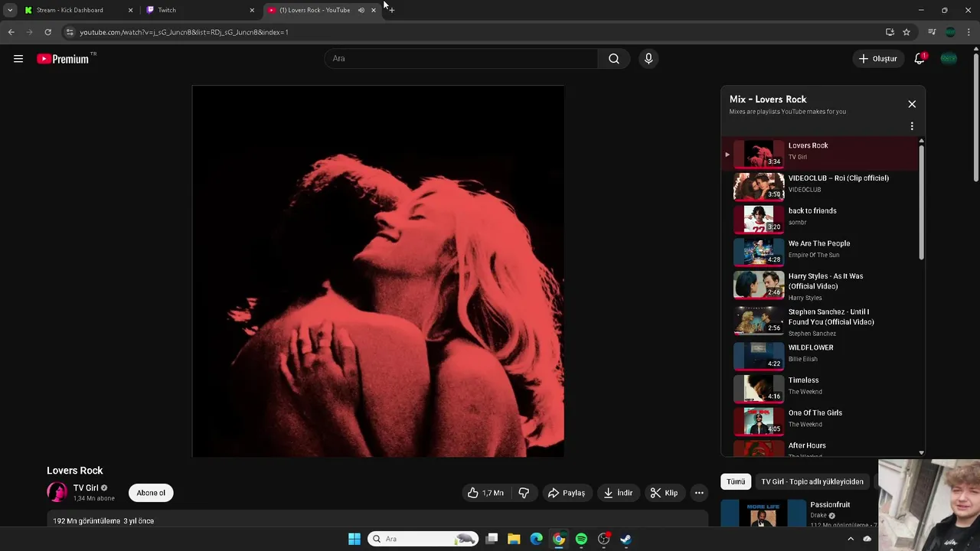Select the Tümü filter chip
Screen dimensions: 980x551
736,481
